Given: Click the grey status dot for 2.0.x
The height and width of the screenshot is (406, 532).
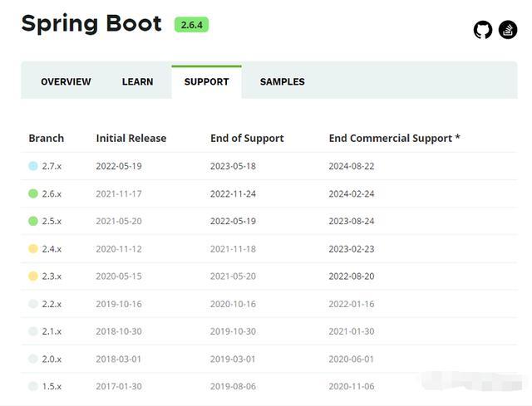Looking at the screenshot, I should [33, 359].
